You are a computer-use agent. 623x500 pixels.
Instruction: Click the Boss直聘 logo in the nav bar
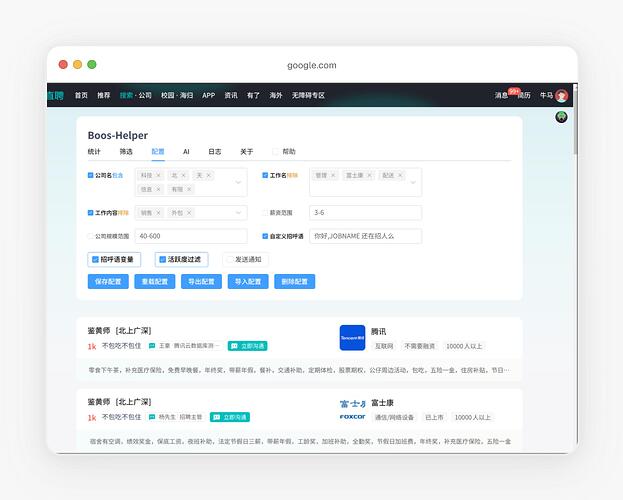pos(55,95)
